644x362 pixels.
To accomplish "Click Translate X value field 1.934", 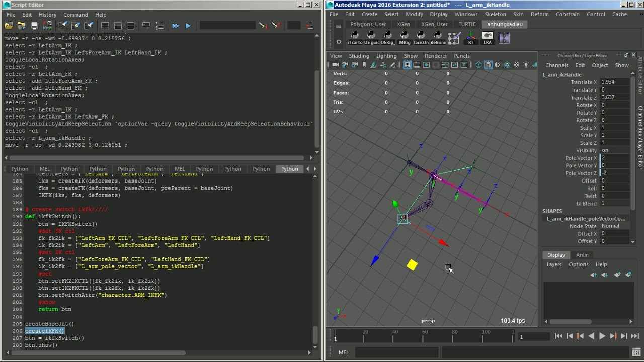I will (615, 82).
